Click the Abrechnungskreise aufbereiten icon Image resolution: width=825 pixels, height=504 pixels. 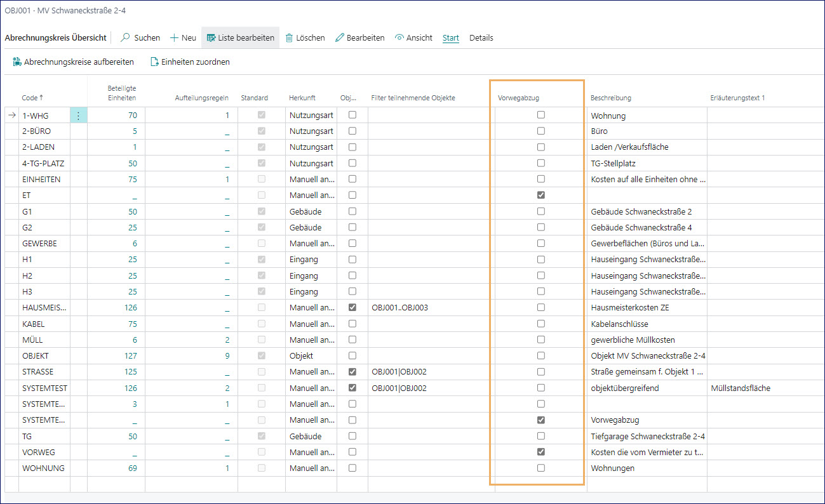[17, 62]
